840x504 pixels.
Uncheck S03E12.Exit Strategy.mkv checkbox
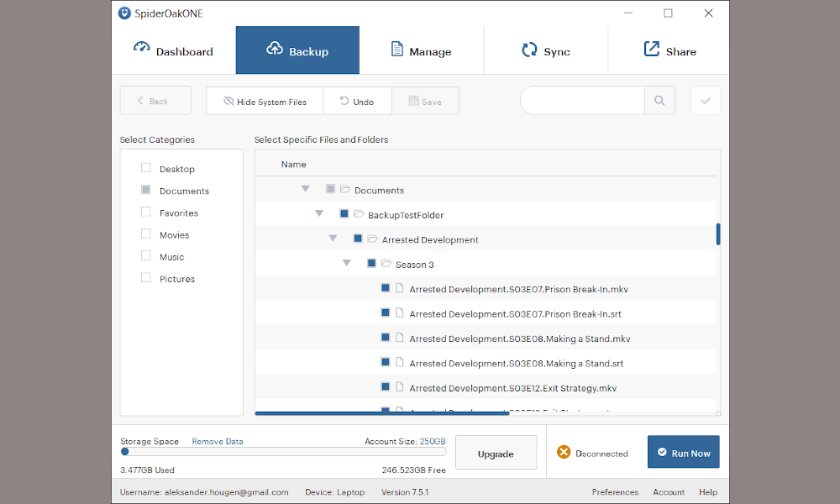tap(386, 386)
